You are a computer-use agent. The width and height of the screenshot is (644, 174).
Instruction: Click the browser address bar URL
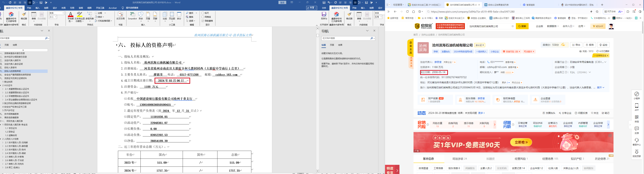point(472,12)
